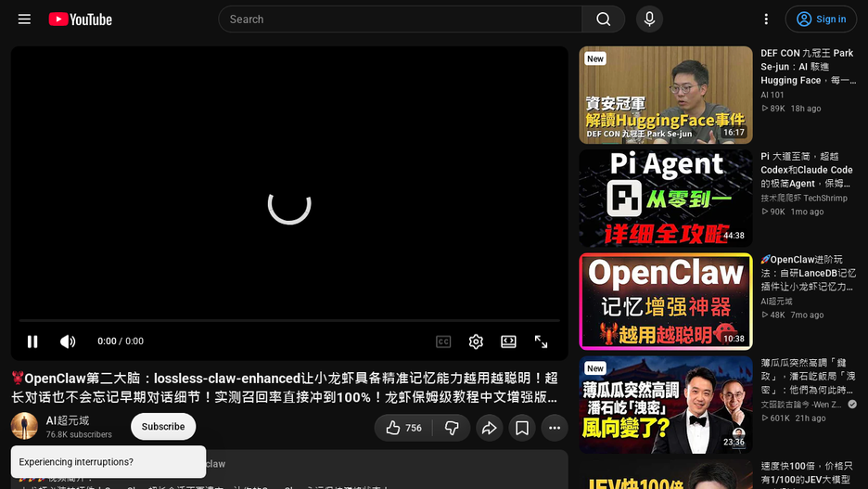Open 薄瓜瓜突然高調 video title
868x489 pixels.
809,377
